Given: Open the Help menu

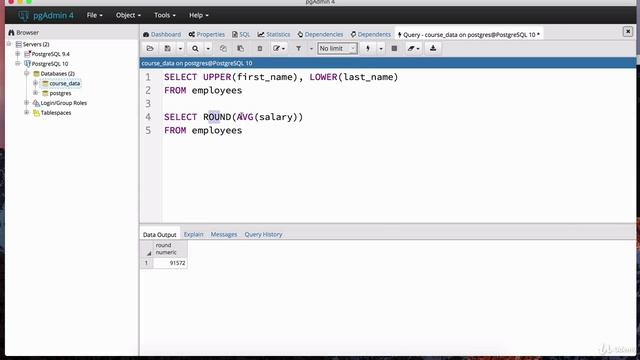Looking at the screenshot, I should 198,15.
